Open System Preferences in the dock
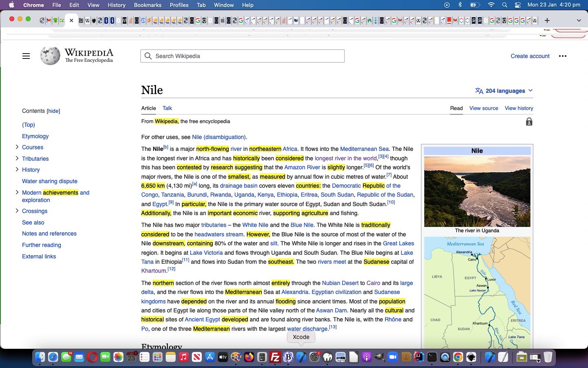Screen dimensions: 588x368 tap(314, 357)
